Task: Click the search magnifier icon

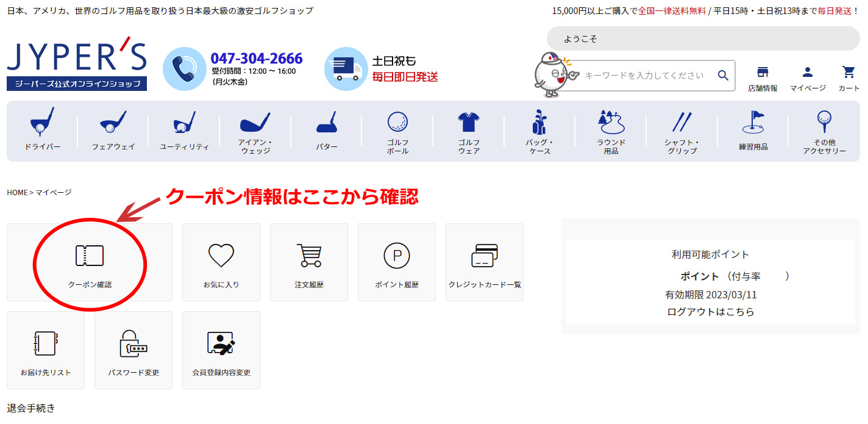Action: tap(723, 76)
